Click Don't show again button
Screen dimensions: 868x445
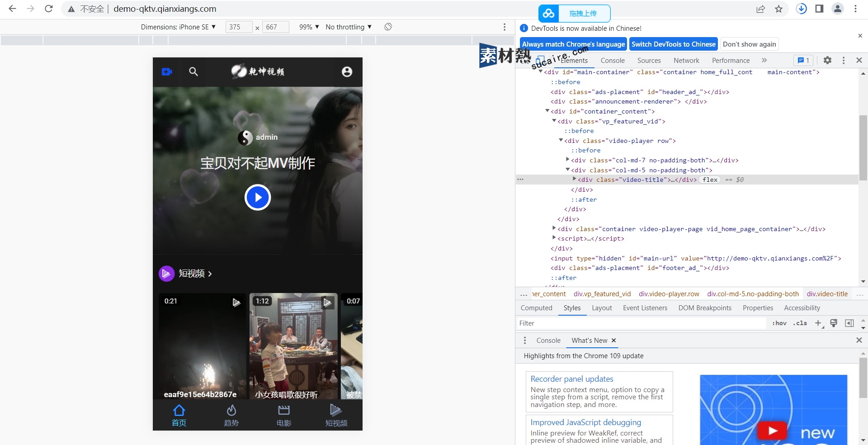tap(749, 44)
